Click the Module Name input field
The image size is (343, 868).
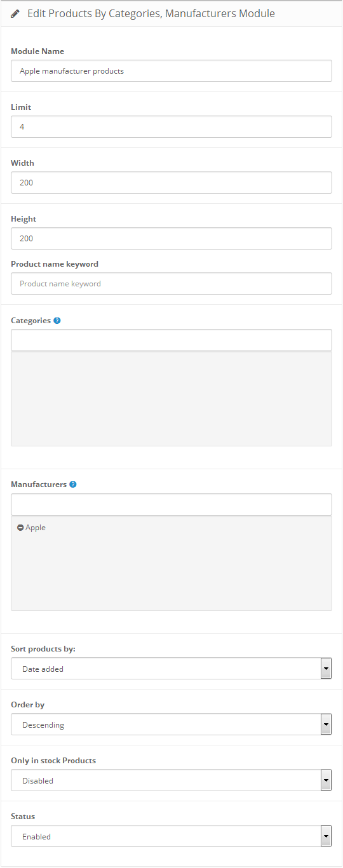[x=171, y=71]
